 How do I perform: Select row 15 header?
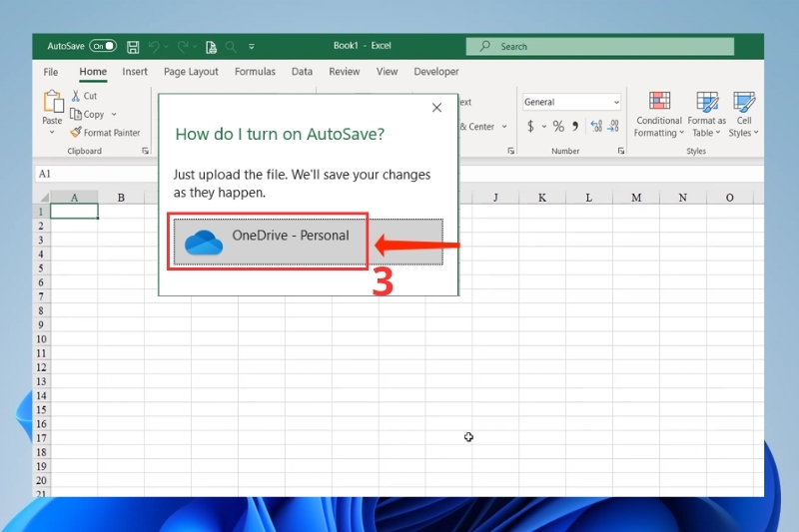point(41,410)
